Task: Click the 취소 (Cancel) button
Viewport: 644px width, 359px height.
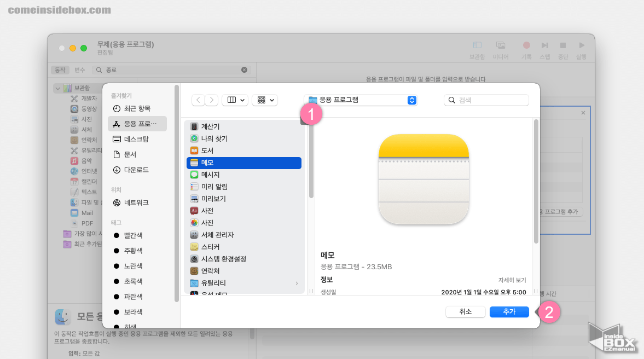Action: click(465, 312)
